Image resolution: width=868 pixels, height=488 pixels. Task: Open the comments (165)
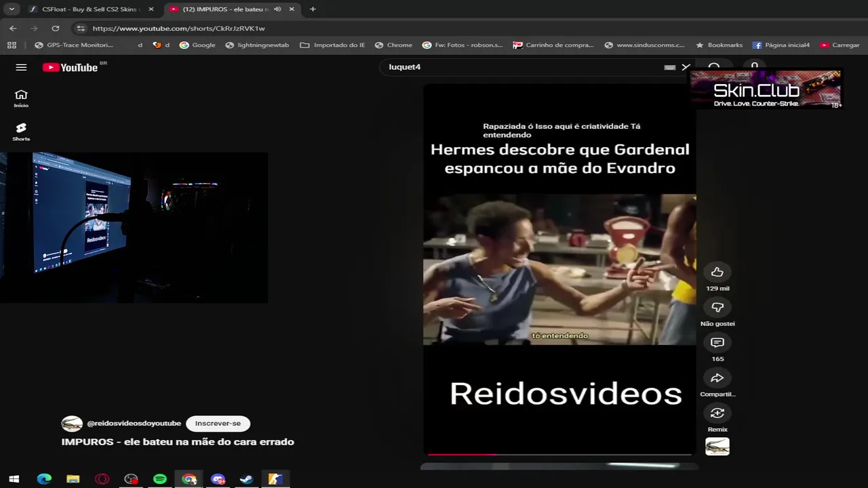click(717, 342)
